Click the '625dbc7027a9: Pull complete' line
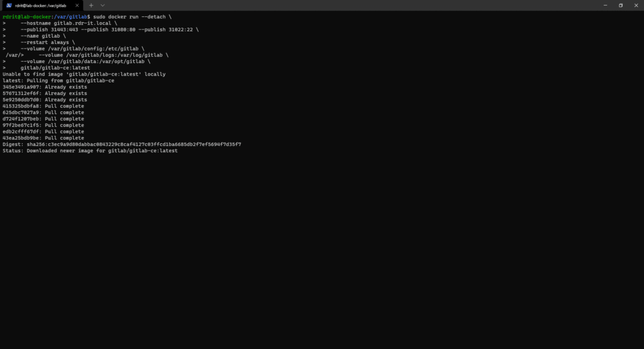Image resolution: width=644 pixels, height=349 pixels. (43, 113)
